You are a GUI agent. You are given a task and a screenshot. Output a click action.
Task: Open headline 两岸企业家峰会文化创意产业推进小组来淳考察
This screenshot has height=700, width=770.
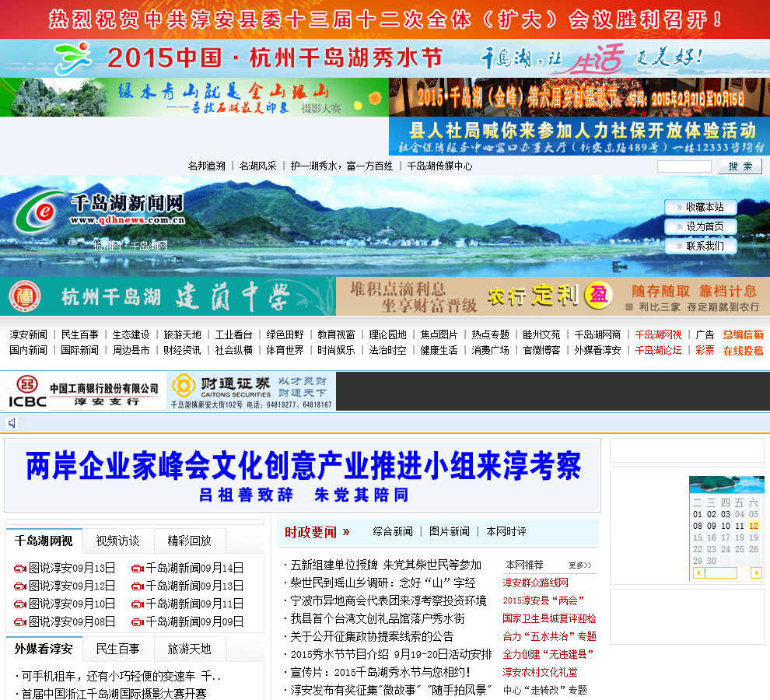(303, 465)
